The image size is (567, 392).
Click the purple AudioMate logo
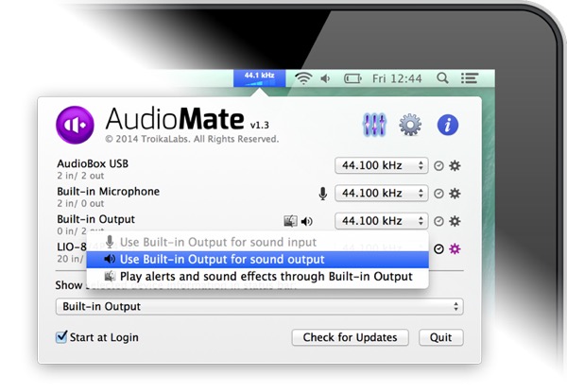(x=75, y=125)
